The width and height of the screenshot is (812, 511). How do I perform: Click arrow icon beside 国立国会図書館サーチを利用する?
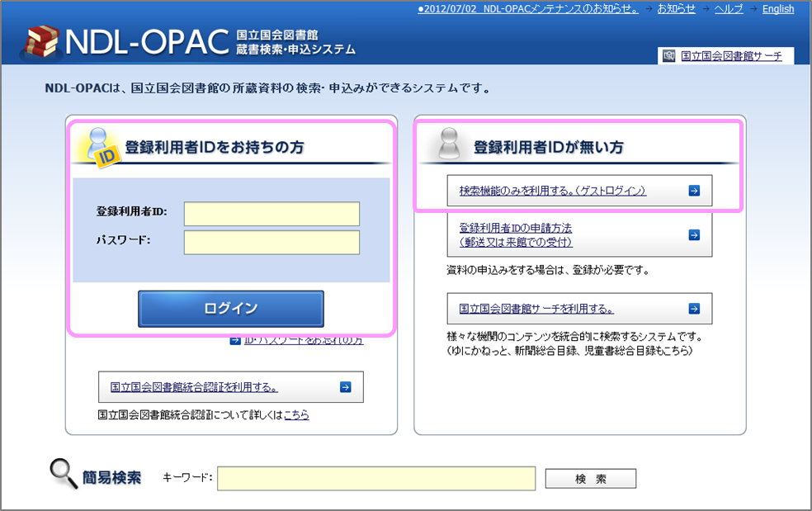[694, 309]
